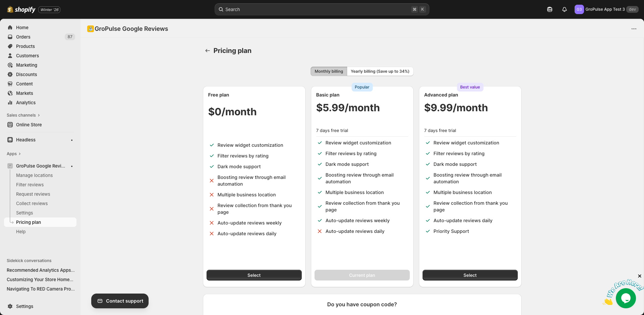Viewport: 644px width, 315px height.
Task: Open the Discounts icon
Action: (10, 74)
